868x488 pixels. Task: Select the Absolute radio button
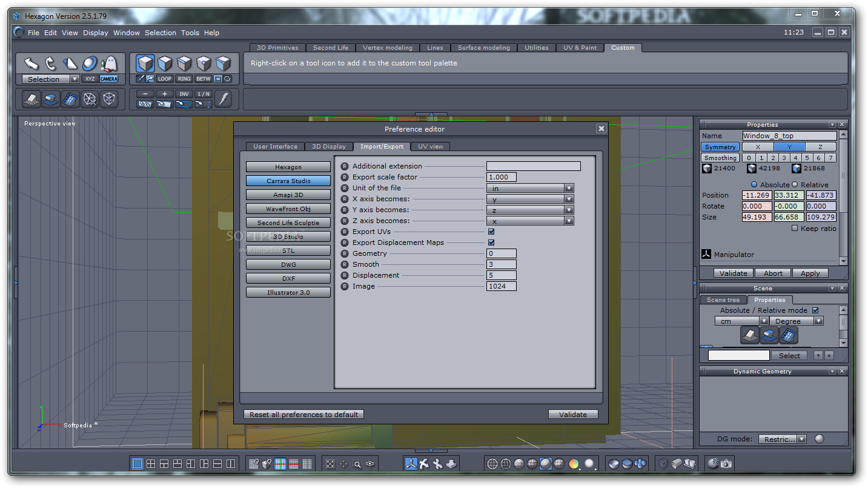pyautogui.click(x=754, y=184)
